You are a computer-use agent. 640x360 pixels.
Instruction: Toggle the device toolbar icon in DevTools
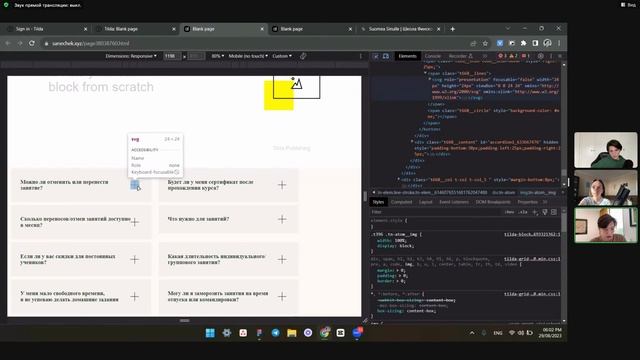click(x=386, y=56)
